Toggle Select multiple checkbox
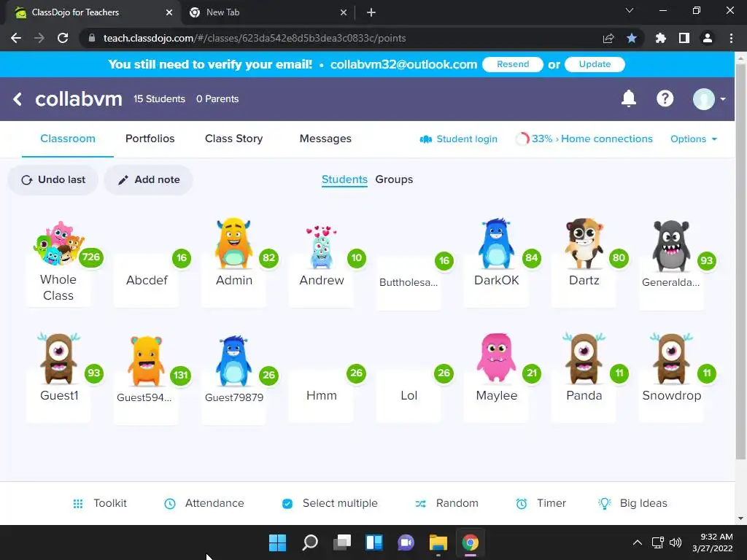This screenshot has width=747, height=560. point(287,503)
